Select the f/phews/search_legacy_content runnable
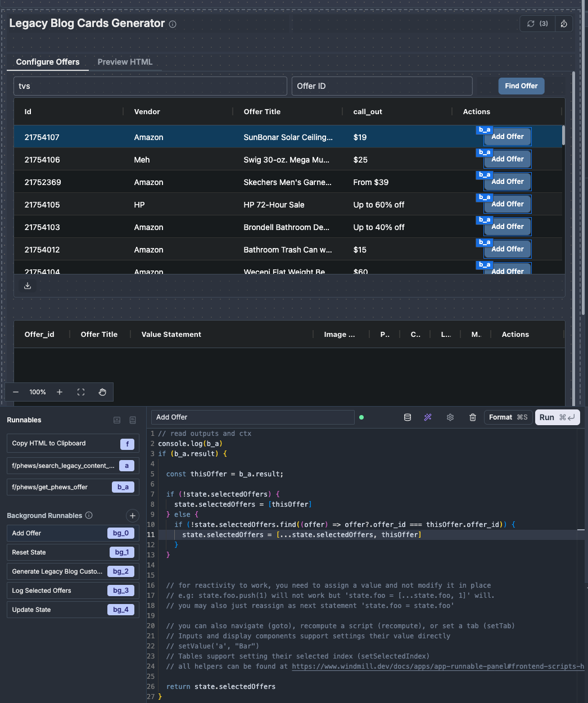 pyautogui.click(x=73, y=466)
